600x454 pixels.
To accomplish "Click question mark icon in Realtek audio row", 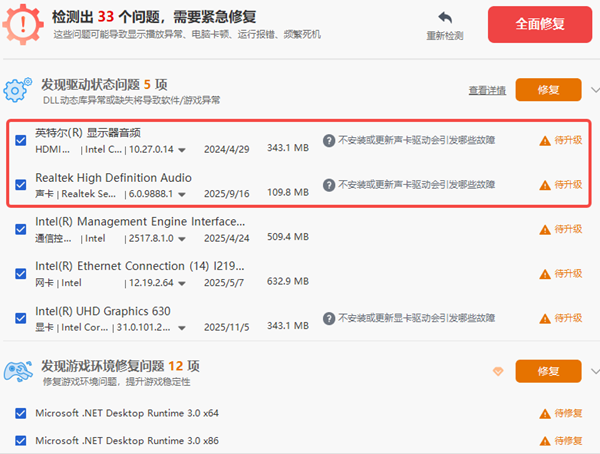I will point(328,185).
